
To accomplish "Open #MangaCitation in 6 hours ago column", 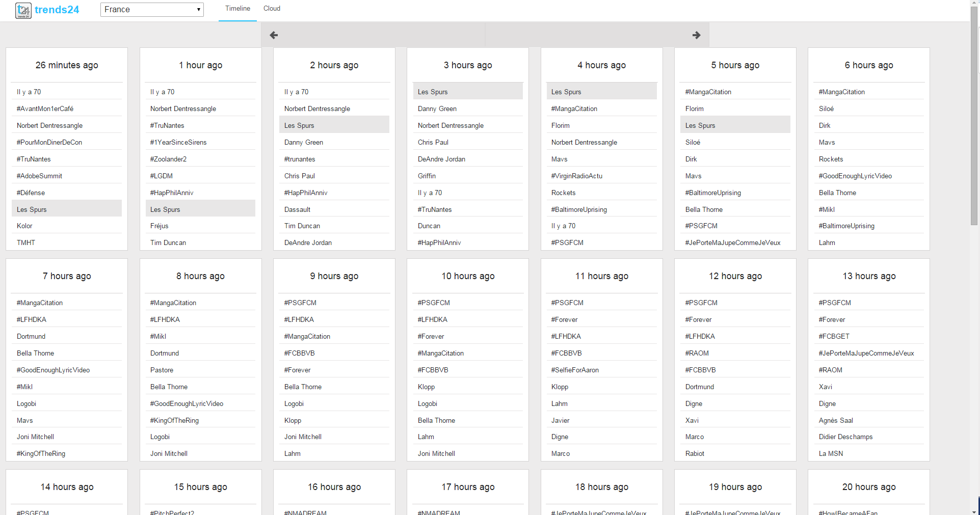I will [842, 92].
